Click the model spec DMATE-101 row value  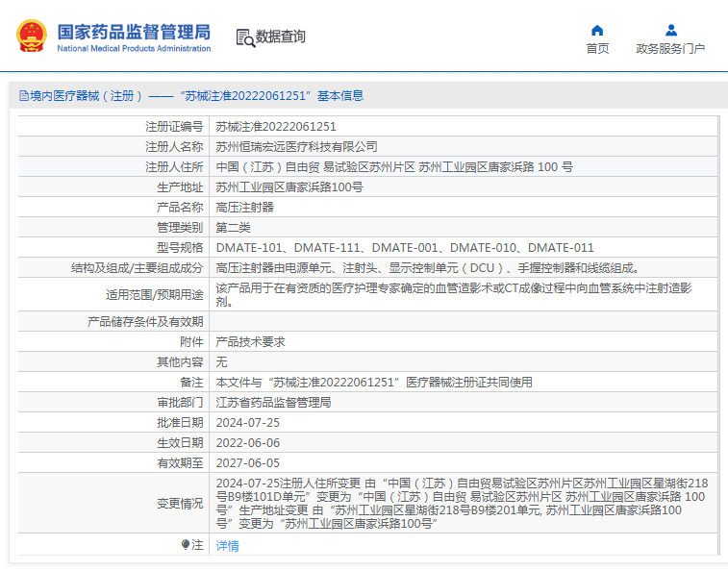404,247
